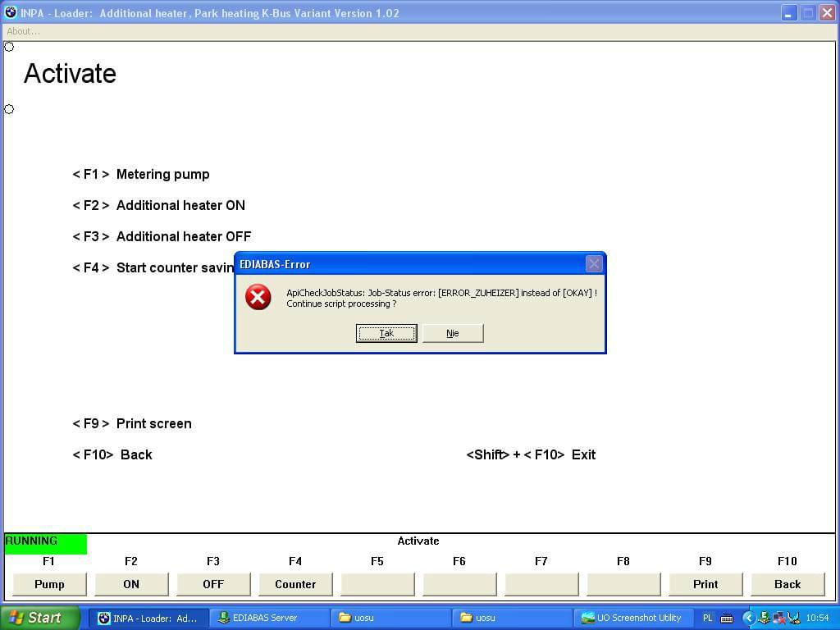
Task: Click the tray icon left of the clock
Action: (x=793, y=618)
